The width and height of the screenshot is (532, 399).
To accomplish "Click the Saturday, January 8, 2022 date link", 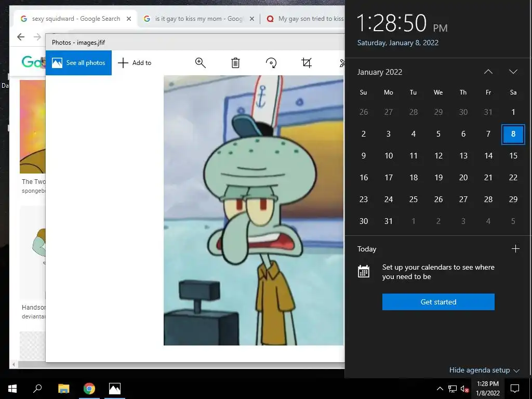I will tap(397, 43).
